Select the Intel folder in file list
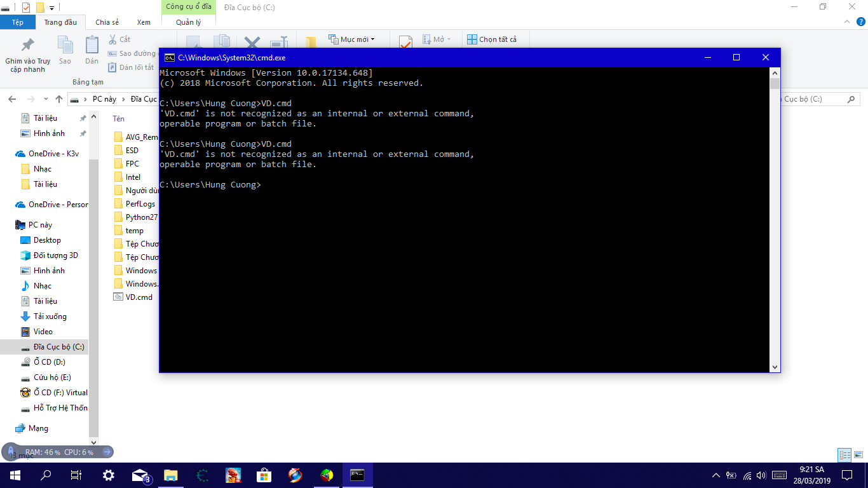 coord(133,177)
